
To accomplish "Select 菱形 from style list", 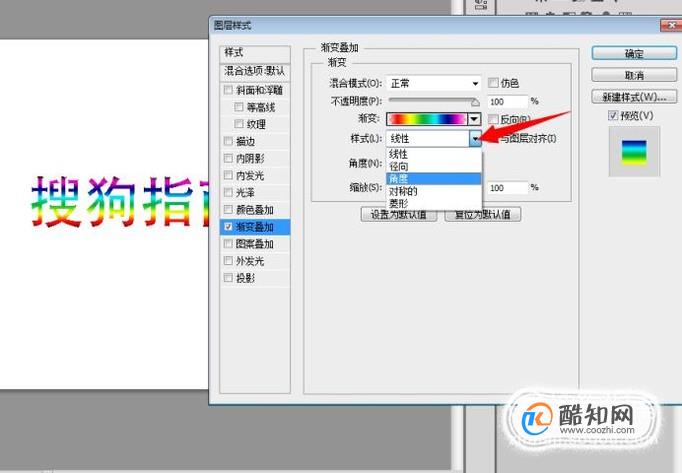I will click(x=434, y=203).
